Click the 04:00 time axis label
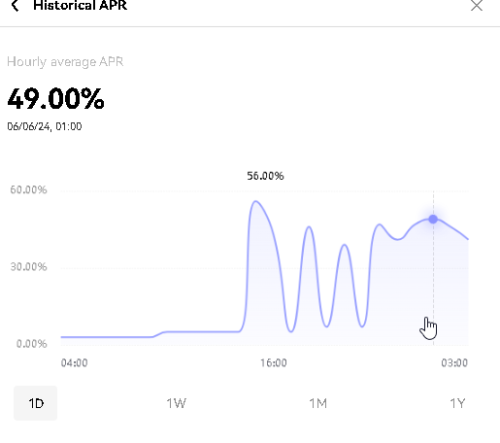Viewport: 500px width, 443px height. tap(74, 363)
